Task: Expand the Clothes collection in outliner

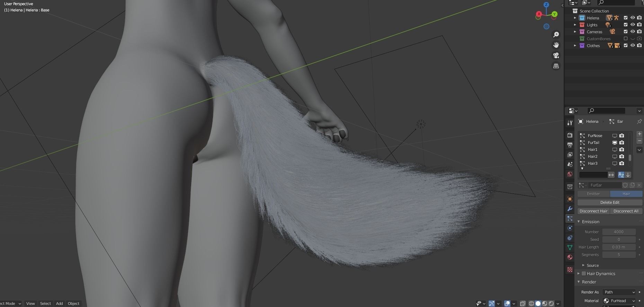Action: coord(575,45)
